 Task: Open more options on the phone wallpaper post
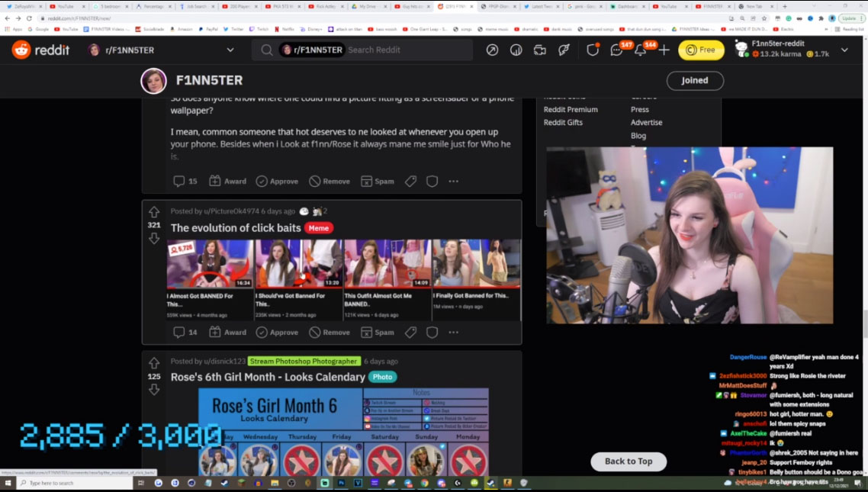pos(453,181)
